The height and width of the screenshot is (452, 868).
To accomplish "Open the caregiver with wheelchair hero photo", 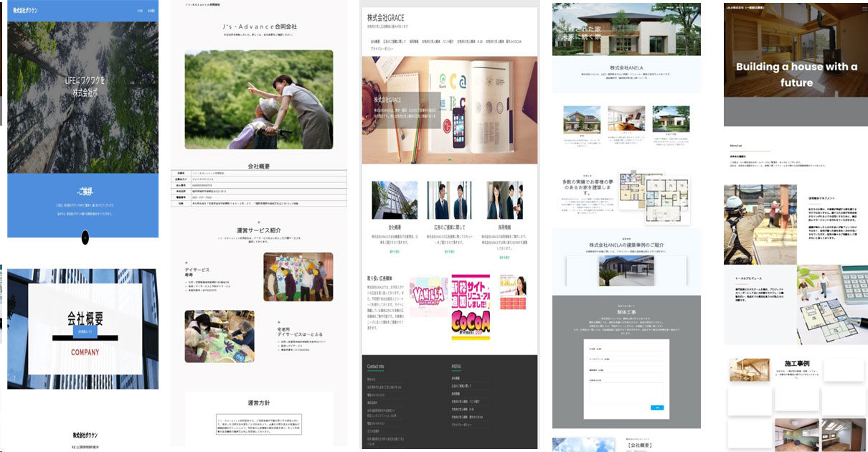I will pos(258,99).
